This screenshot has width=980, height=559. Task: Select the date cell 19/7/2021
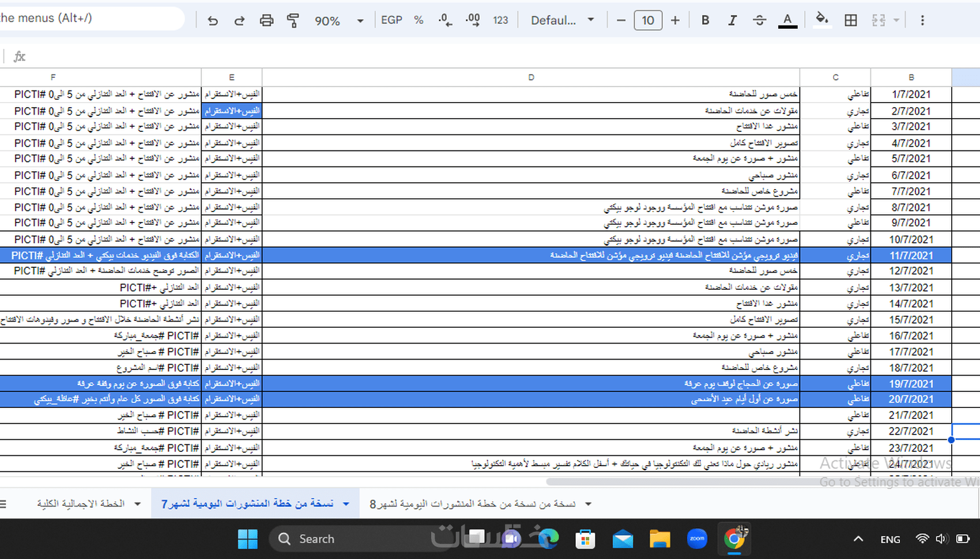911,384
